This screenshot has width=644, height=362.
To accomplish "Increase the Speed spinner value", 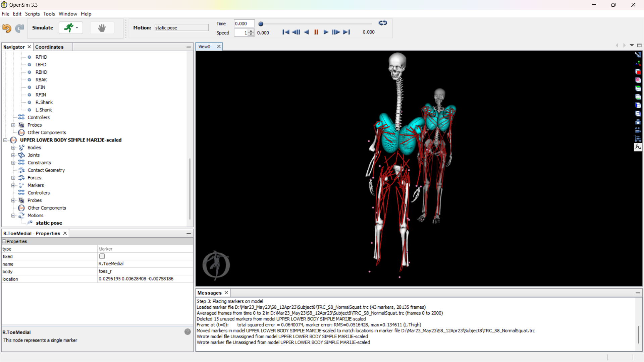I will (251, 31).
